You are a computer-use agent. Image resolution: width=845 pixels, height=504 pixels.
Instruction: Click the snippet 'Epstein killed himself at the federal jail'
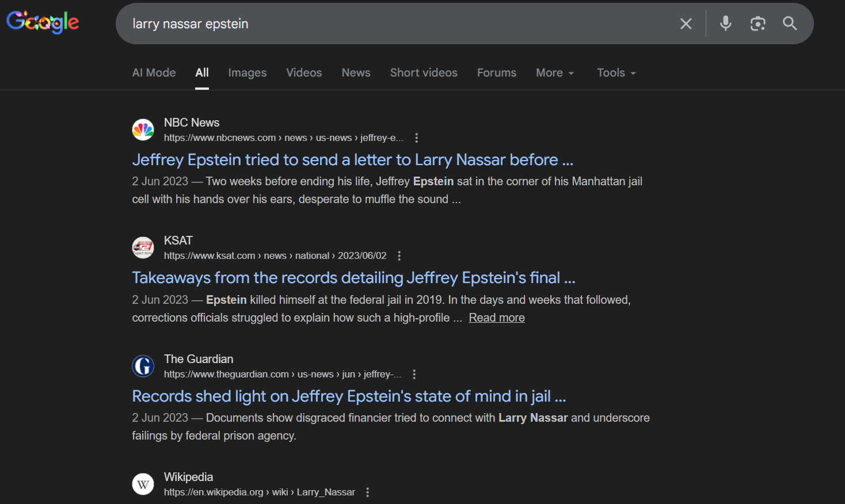(382, 309)
